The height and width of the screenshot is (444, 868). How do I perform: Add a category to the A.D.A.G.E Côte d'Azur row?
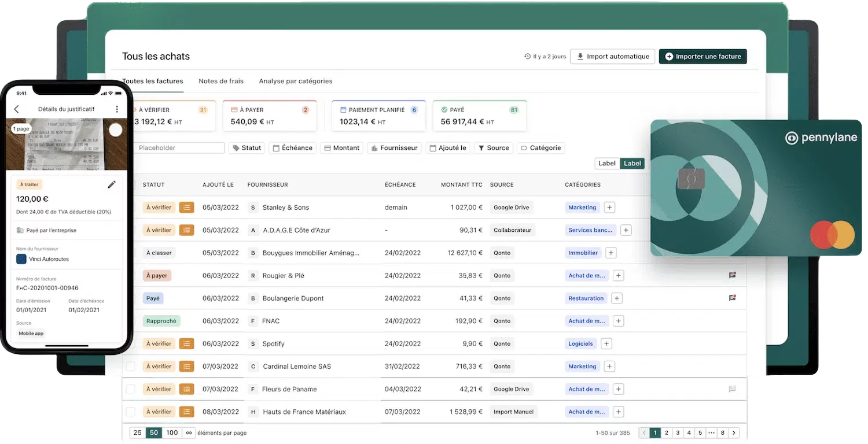click(x=626, y=230)
